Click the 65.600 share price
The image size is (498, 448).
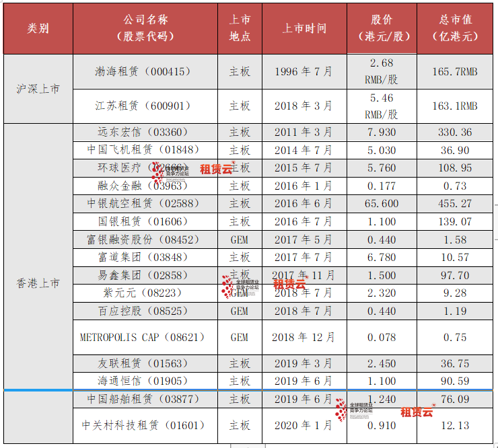pyautogui.click(x=382, y=204)
